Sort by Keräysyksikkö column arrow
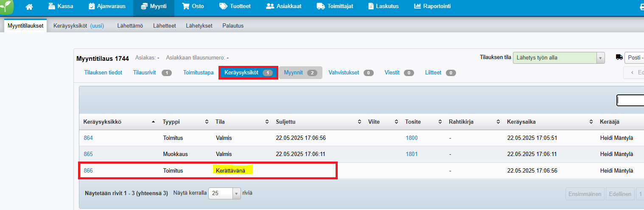The width and height of the screenshot is (644, 210). [153, 122]
